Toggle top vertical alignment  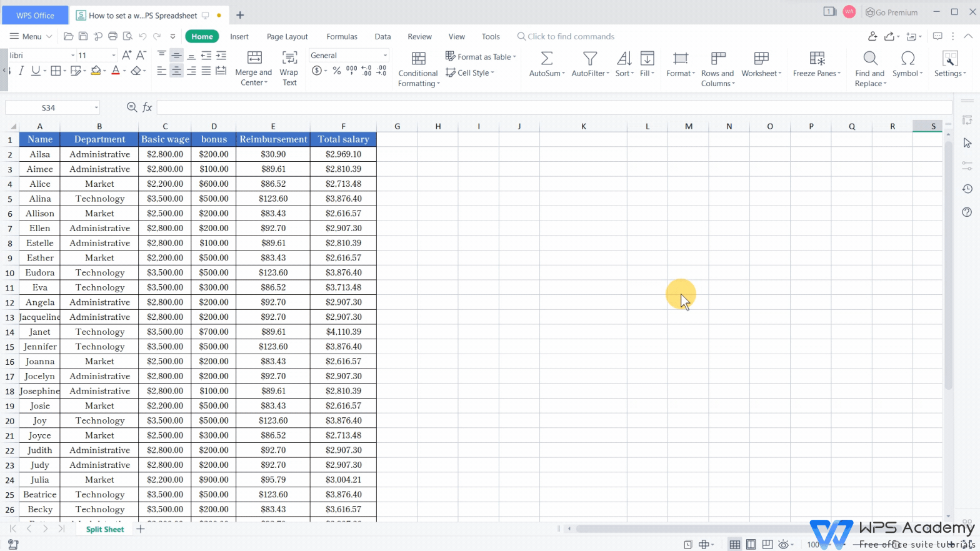pyautogui.click(x=161, y=55)
